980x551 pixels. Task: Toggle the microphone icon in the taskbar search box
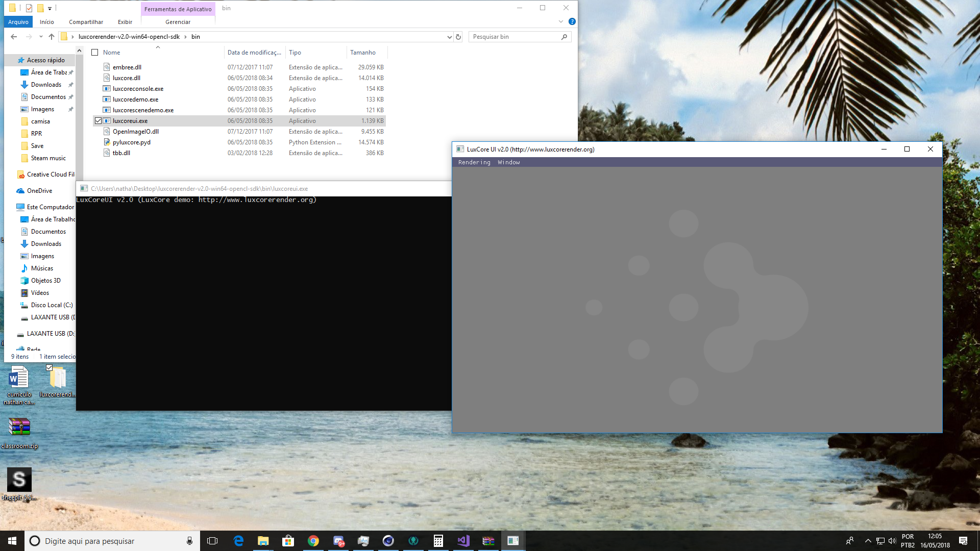189,541
